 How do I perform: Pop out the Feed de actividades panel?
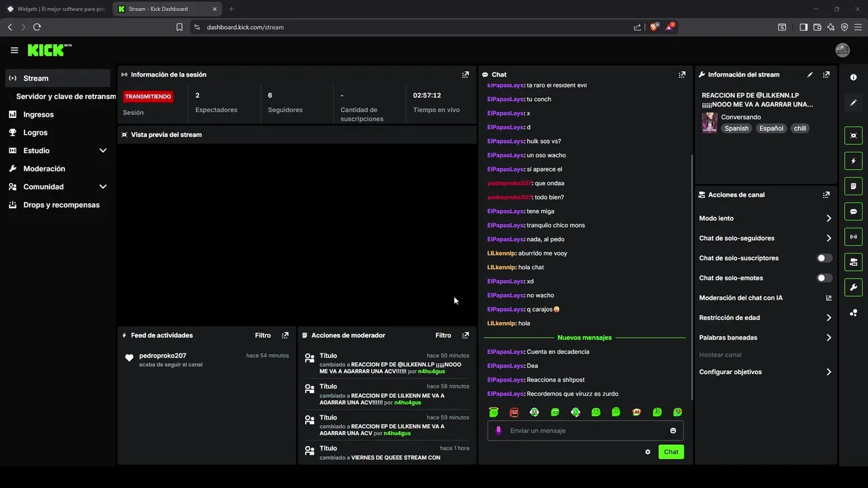(285, 335)
